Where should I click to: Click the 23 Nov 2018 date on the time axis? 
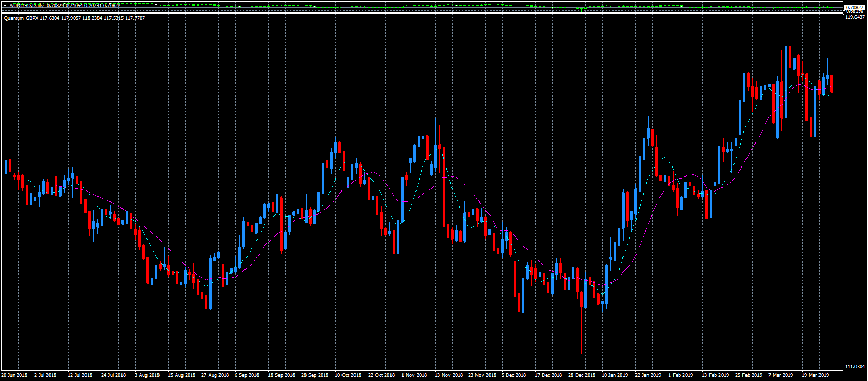(x=482, y=375)
